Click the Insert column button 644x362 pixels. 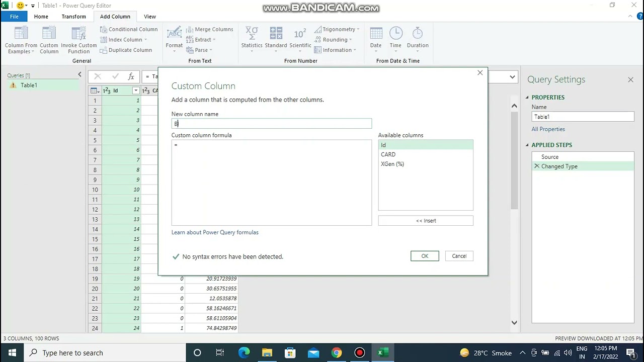426,221
